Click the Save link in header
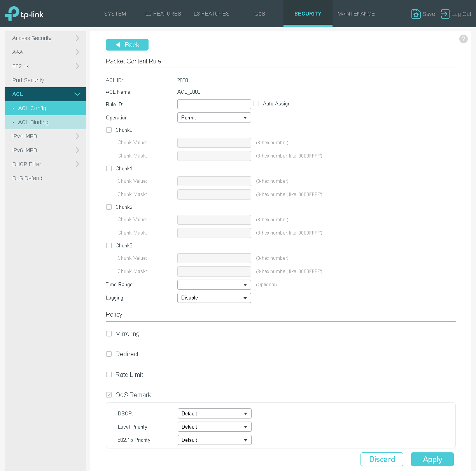 tap(429, 14)
